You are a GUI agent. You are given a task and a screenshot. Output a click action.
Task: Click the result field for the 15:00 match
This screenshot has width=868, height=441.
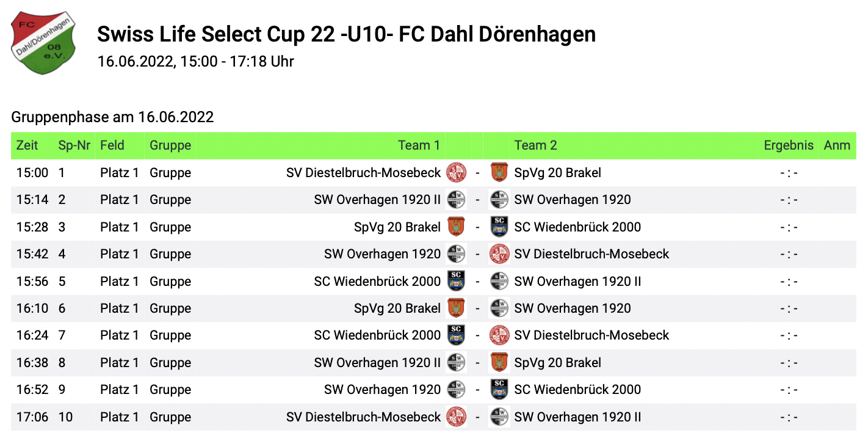coord(789,173)
